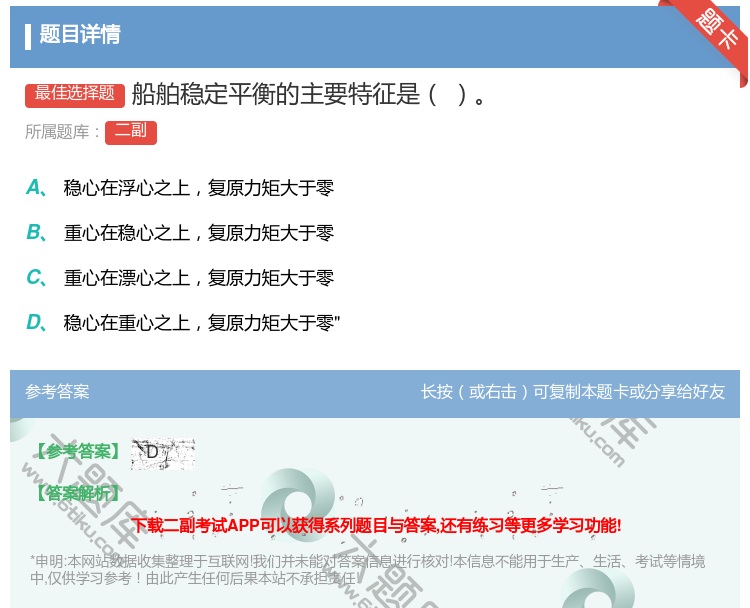Select option D 稳心在重心之上
The width and height of the screenshot is (750, 608).
201,322
